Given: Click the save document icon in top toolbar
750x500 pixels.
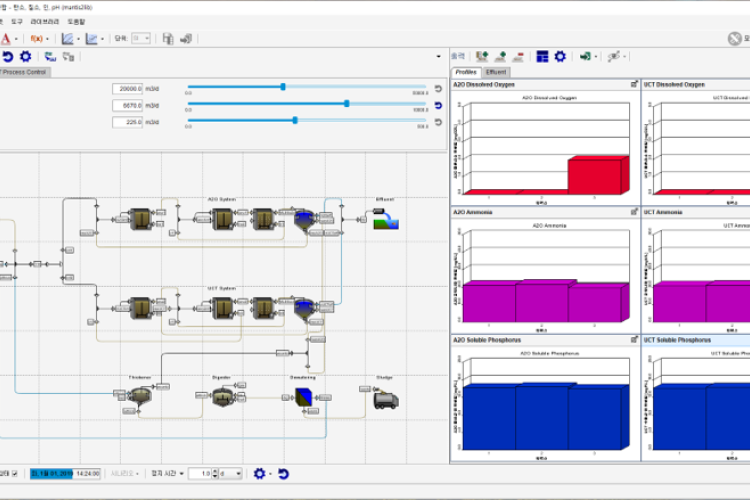Looking at the screenshot, I should pos(167,38).
